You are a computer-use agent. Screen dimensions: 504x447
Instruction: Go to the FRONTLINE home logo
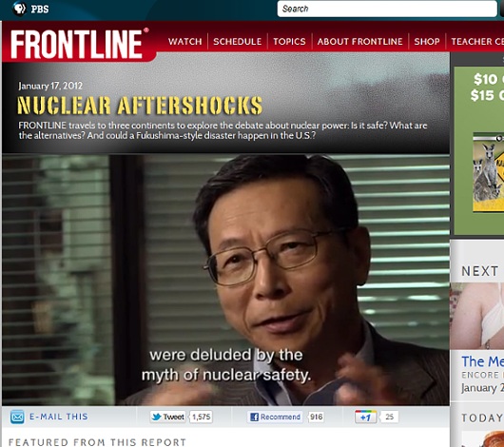tap(79, 44)
